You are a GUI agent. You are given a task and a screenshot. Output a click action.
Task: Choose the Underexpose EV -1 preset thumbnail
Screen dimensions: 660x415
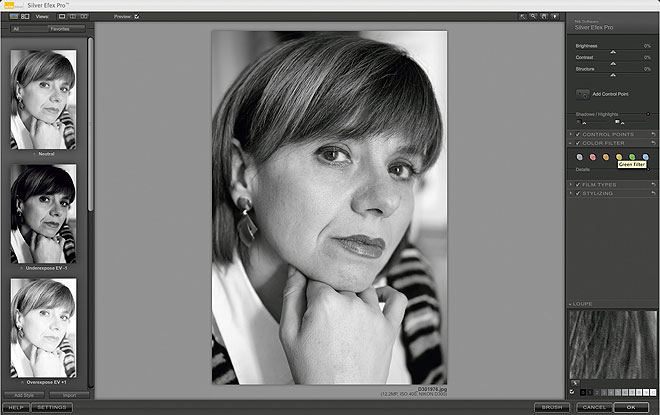pyautogui.click(x=43, y=211)
